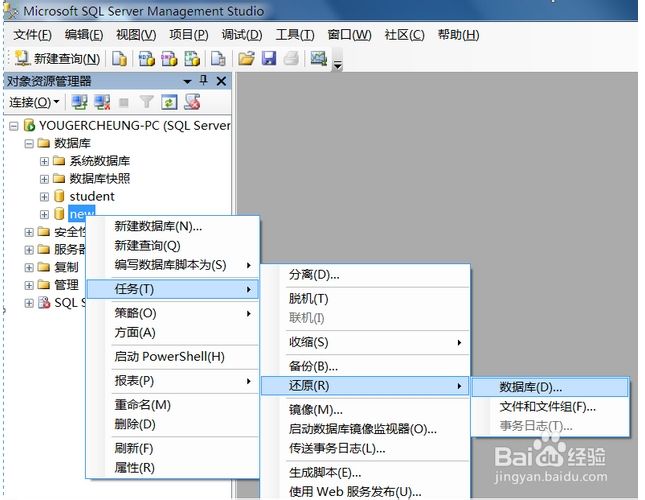Click the Disconnect server icon
Image resolution: width=645 pixels, height=500 pixels.
tap(102, 102)
